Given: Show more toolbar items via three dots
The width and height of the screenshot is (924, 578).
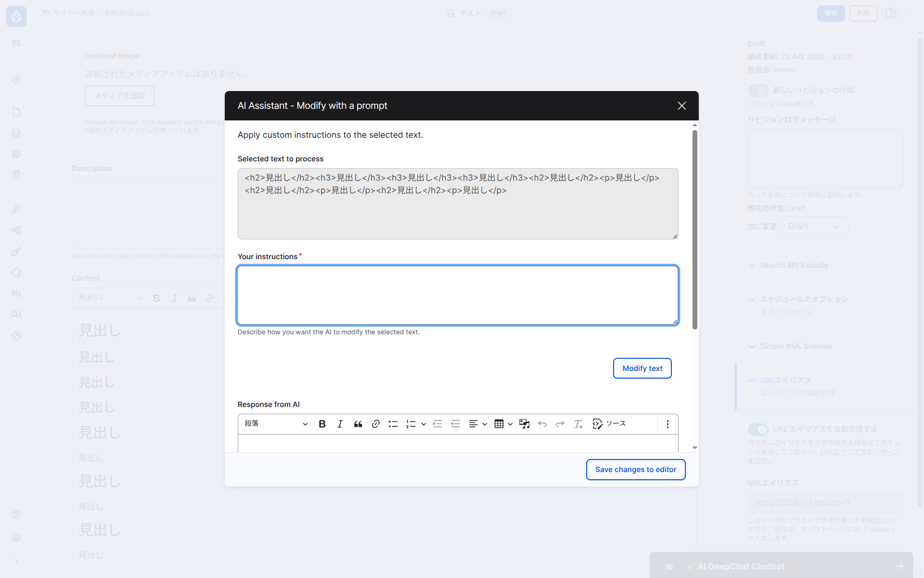Looking at the screenshot, I should 667,424.
